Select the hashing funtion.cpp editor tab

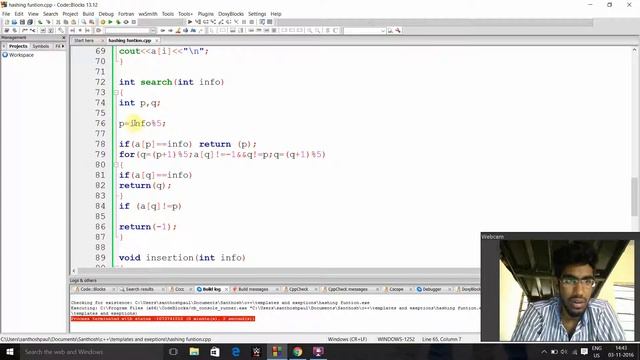click(130, 40)
